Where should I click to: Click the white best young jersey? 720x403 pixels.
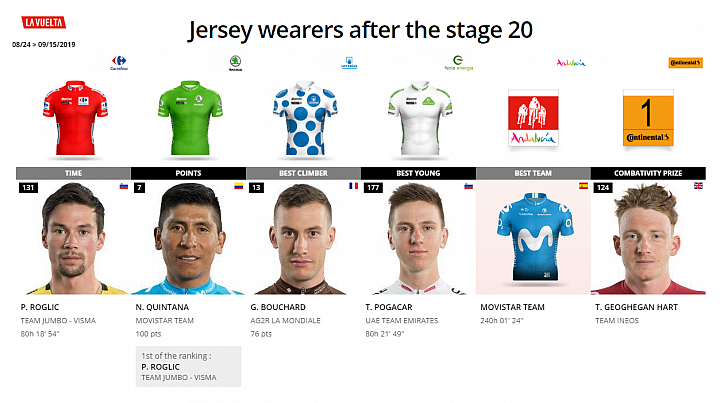pos(420,118)
